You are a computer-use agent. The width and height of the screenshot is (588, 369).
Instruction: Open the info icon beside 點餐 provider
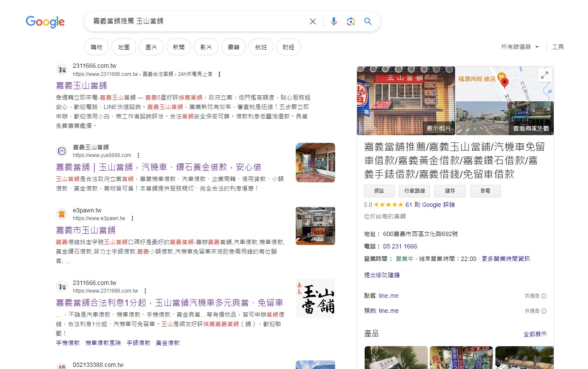click(544, 296)
